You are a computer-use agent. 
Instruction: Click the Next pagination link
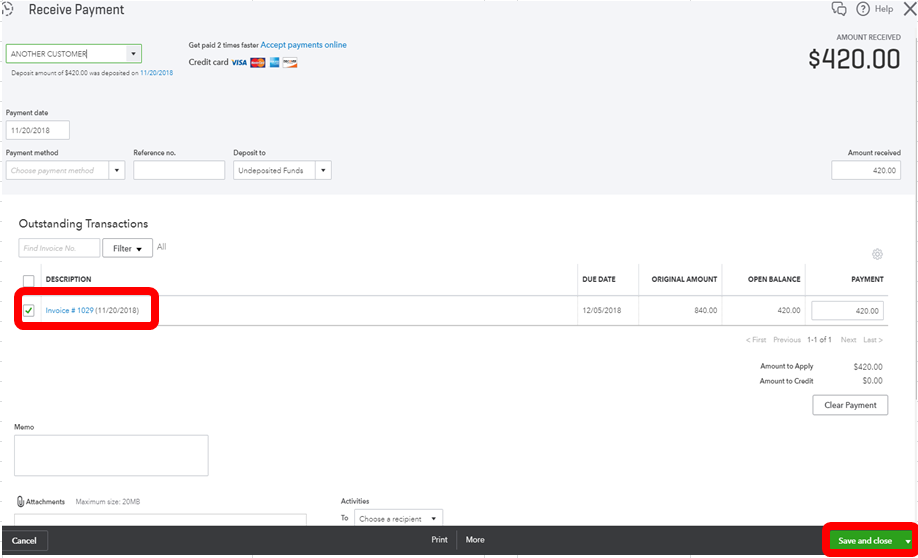pos(848,340)
